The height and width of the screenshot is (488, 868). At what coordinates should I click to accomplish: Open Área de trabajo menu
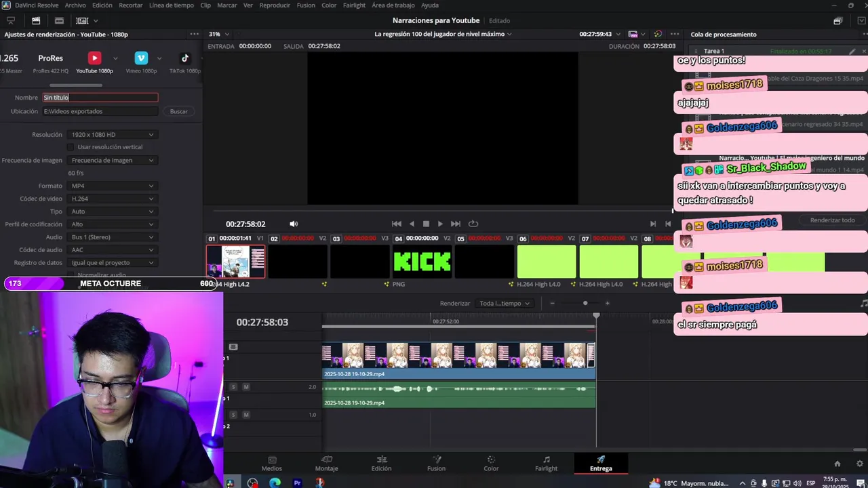click(x=393, y=5)
